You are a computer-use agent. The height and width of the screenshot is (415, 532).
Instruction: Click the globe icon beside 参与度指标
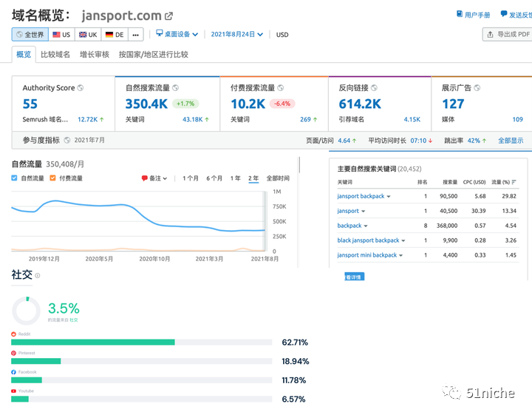[x=67, y=141]
